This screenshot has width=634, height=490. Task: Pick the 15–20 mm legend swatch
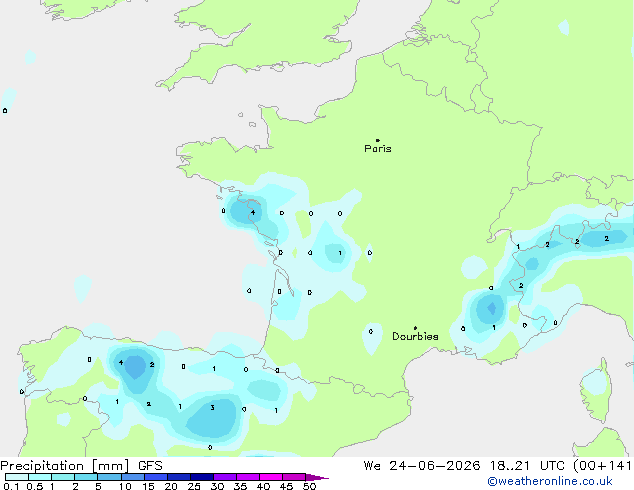pyautogui.click(x=156, y=477)
